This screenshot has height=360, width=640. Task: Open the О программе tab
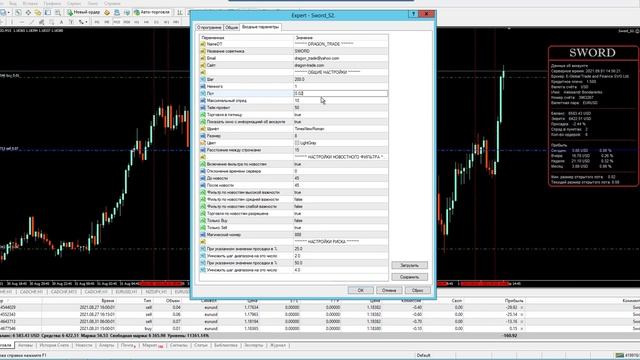click(x=209, y=27)
